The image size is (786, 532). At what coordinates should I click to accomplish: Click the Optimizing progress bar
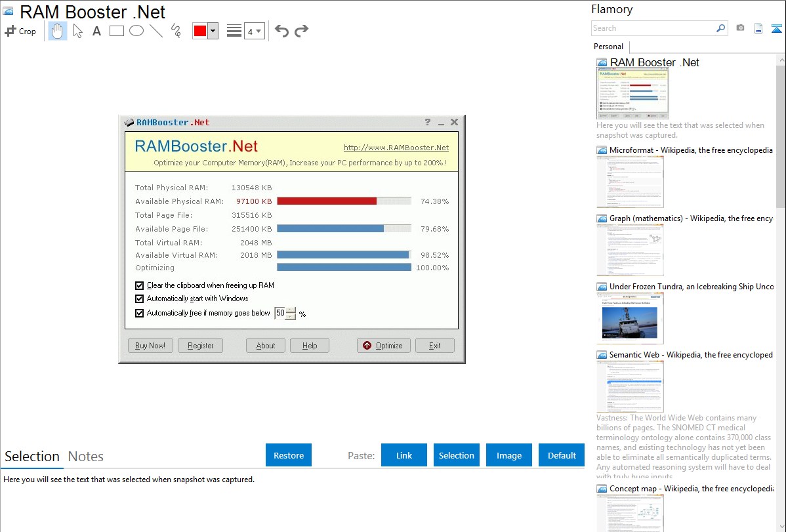(344, 267)
